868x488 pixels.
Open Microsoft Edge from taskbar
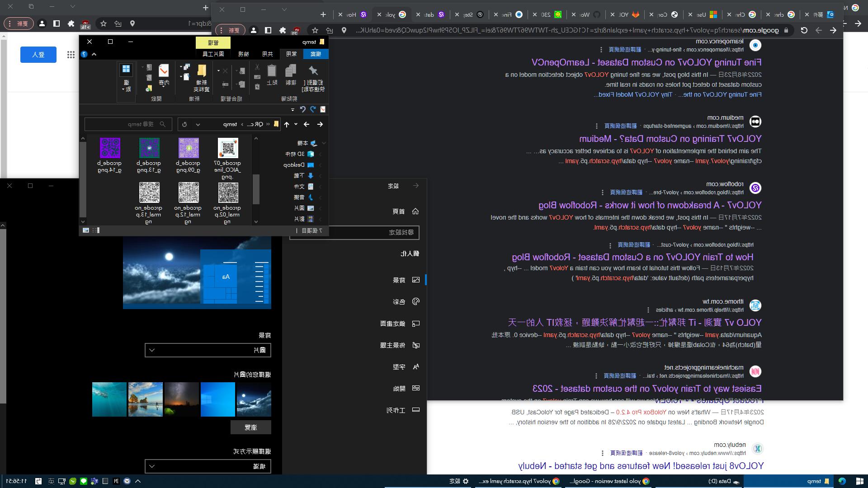842,481
